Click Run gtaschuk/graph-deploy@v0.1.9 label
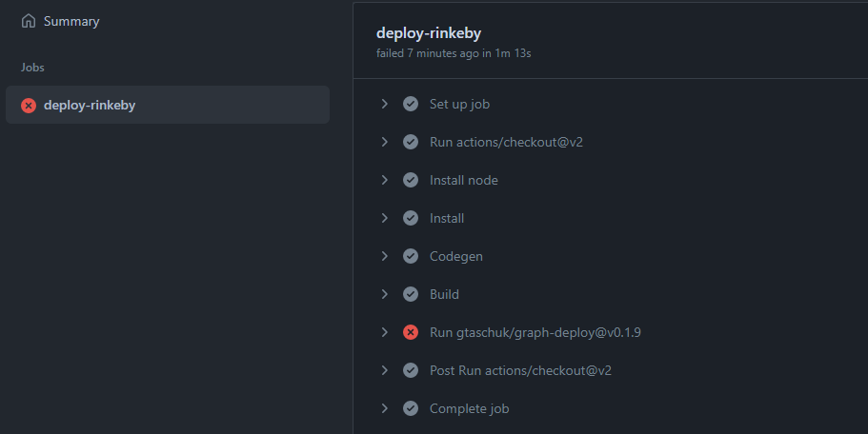 click(535, 332)
